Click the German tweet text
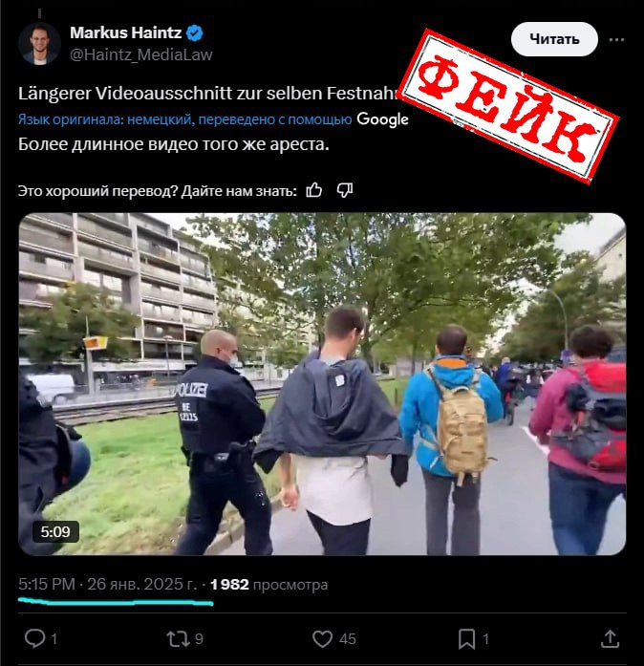Viewport: 644px width, 666px height. point(208,94)
